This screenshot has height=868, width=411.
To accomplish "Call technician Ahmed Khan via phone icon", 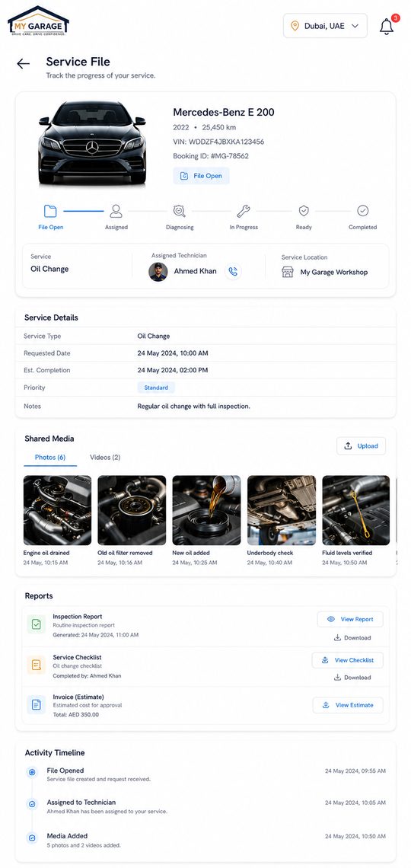I will [233, 272].
